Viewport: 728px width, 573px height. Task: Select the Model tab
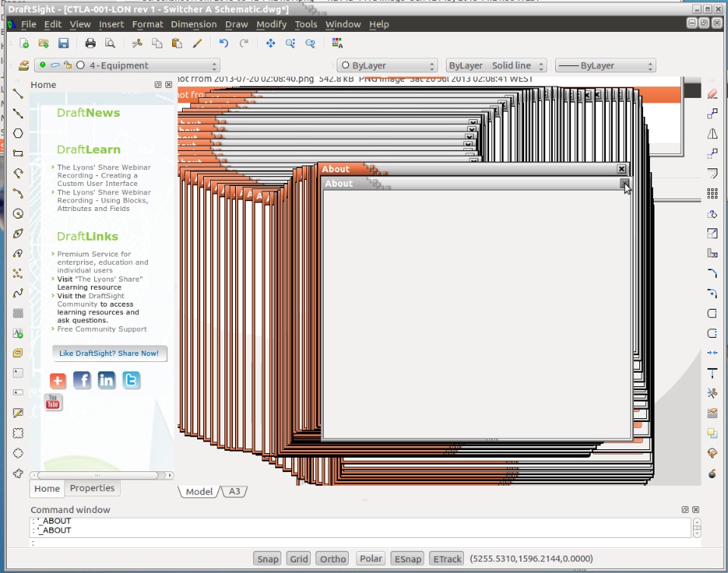[199, 491]
